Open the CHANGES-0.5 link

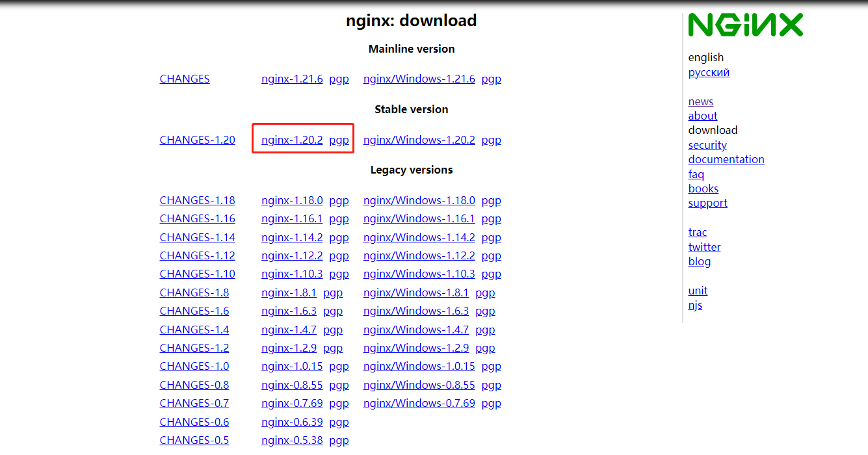pos(194,440)
